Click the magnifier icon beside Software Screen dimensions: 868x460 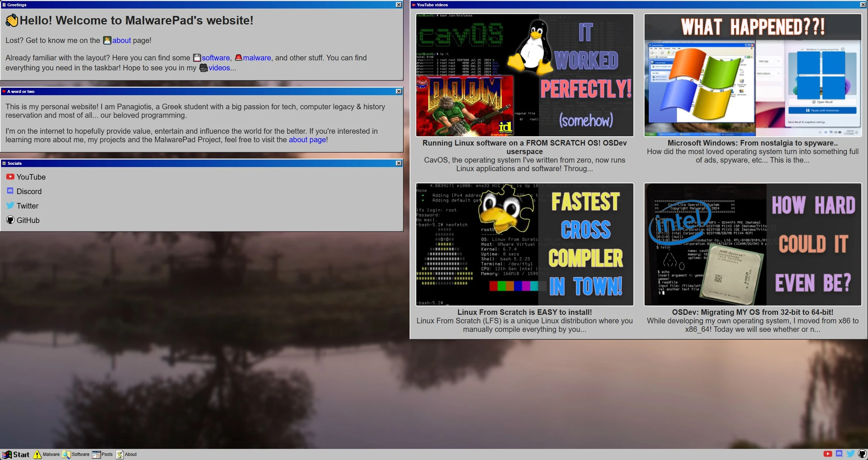[x=66, y=454]
